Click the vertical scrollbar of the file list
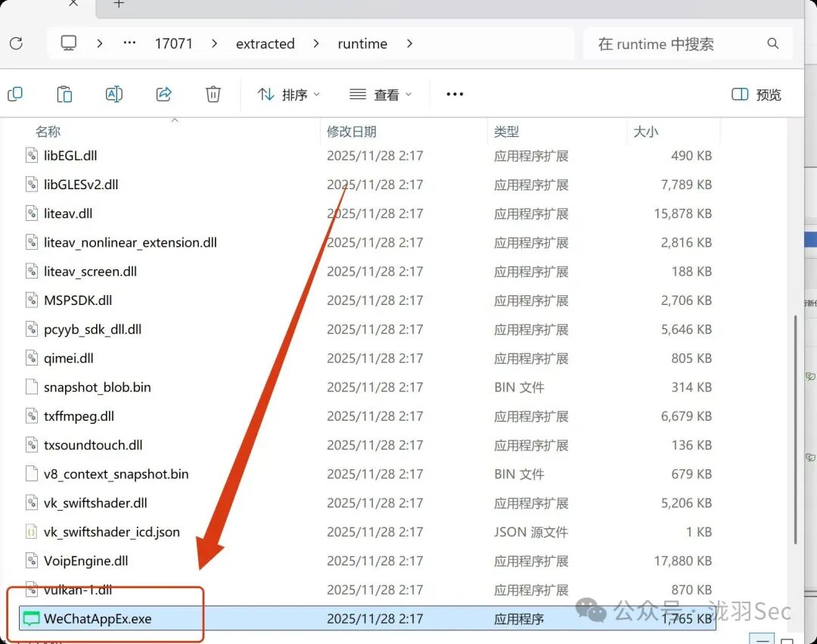 (x=795, y=430)
